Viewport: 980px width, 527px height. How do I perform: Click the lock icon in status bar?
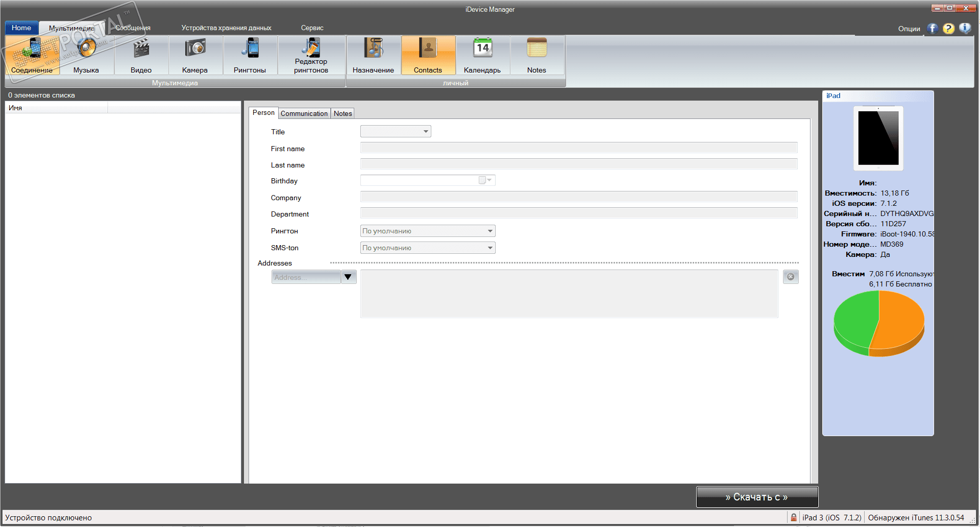tap(794, 517)
